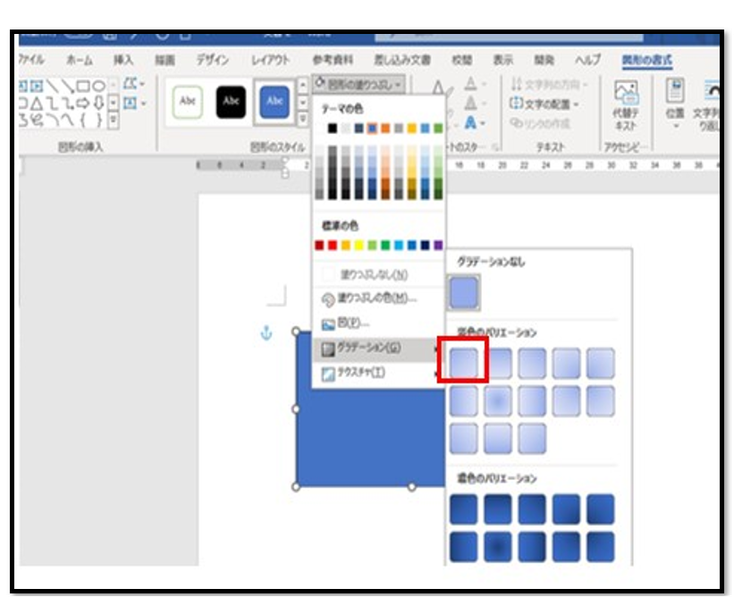Open WordArt Styles dialog launcher

pyautogui.click(x=495, y=147)
